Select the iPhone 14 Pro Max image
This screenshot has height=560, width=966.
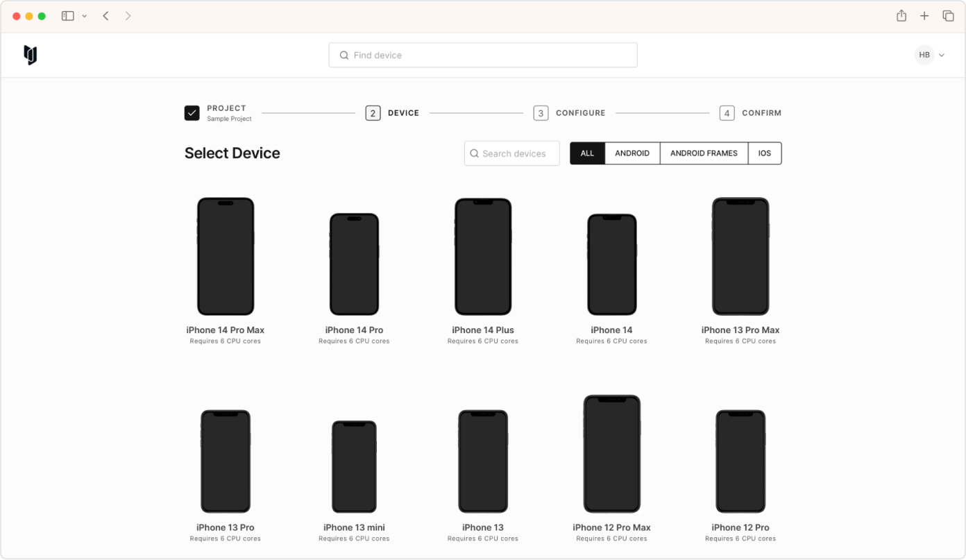pos(226,256)
